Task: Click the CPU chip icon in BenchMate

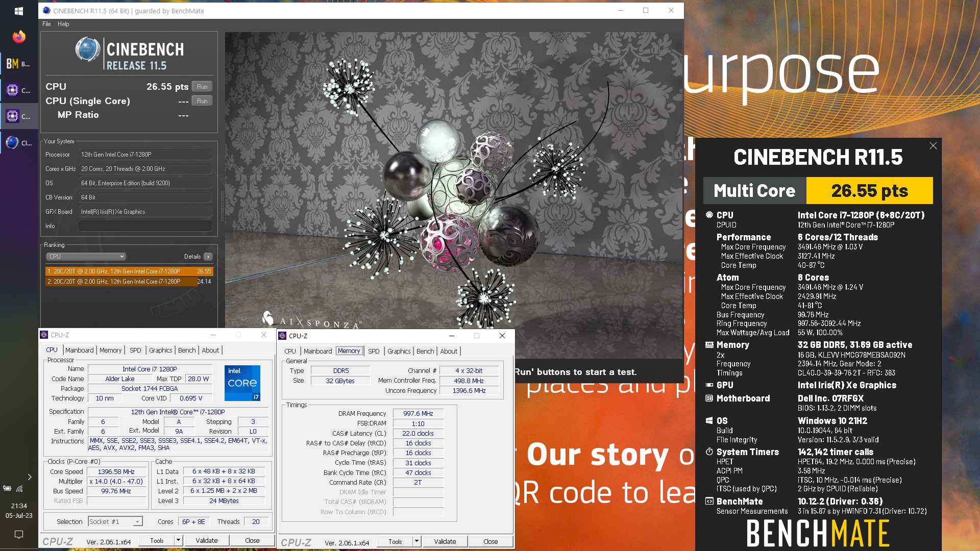Action: [x=709, y=215]
